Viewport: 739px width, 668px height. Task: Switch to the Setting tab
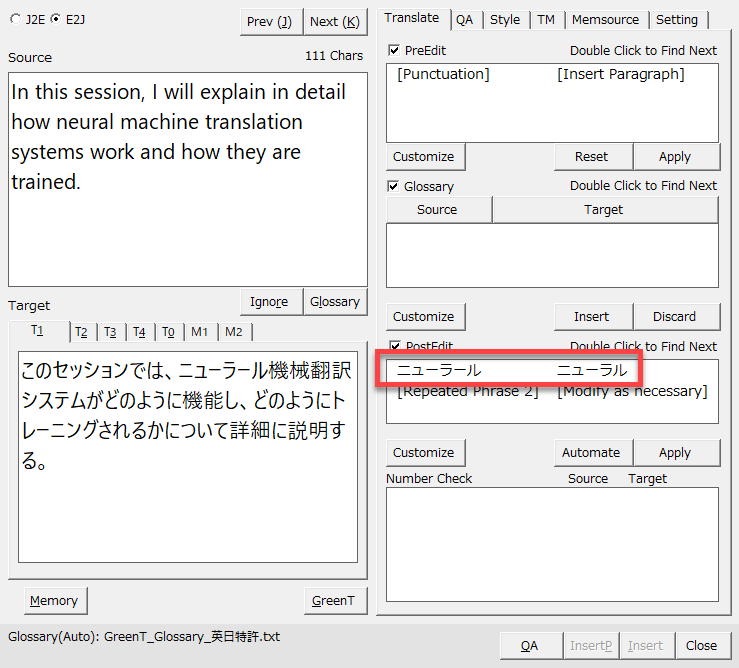pyautogui.click(x=677, y=19)
